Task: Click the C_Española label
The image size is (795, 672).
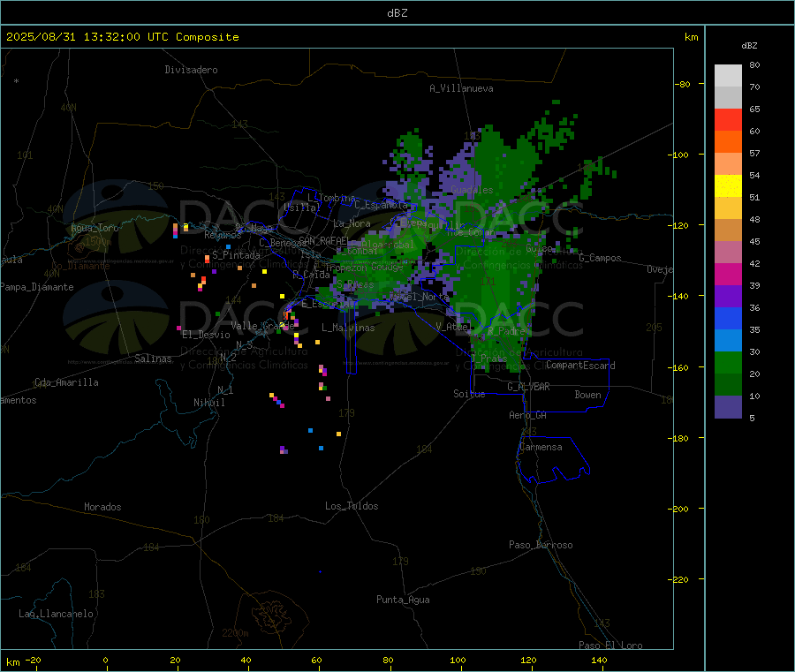Action: coord(381,205)
